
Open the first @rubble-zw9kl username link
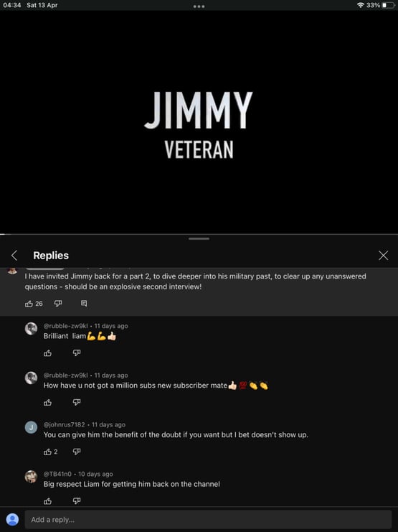point(65,326)
